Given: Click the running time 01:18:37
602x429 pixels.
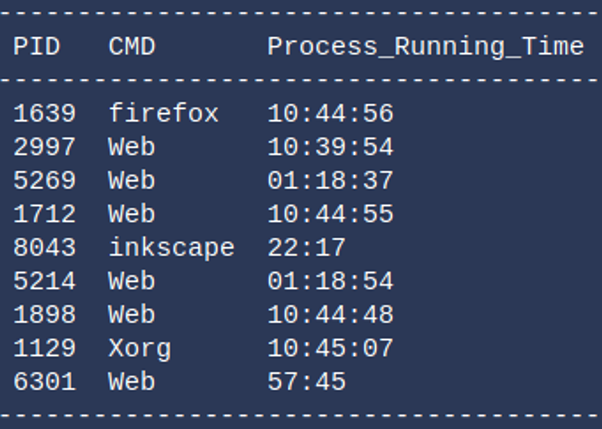Looking at the screenshot, I should tap(330, 181).
